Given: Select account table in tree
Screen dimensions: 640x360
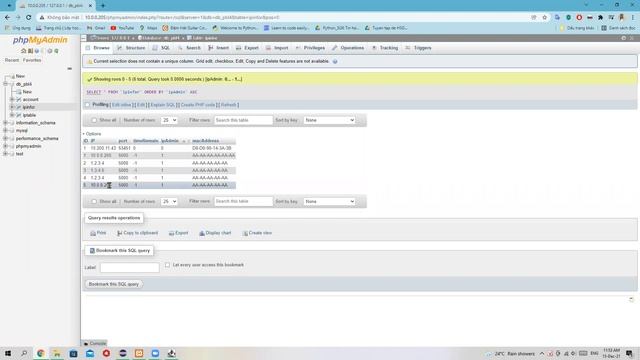Looking at the screenshot, I should pos(31,100).
